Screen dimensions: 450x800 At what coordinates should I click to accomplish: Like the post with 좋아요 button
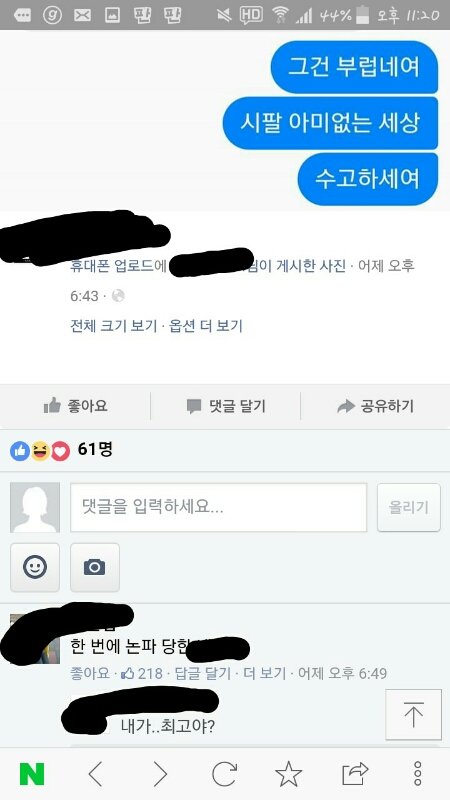point(75,406)
